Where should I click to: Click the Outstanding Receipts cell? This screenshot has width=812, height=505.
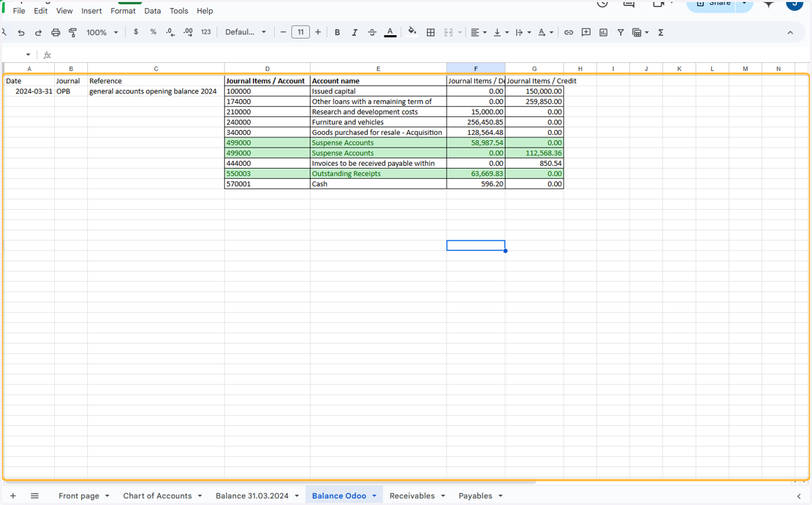[x=378, y=173]
